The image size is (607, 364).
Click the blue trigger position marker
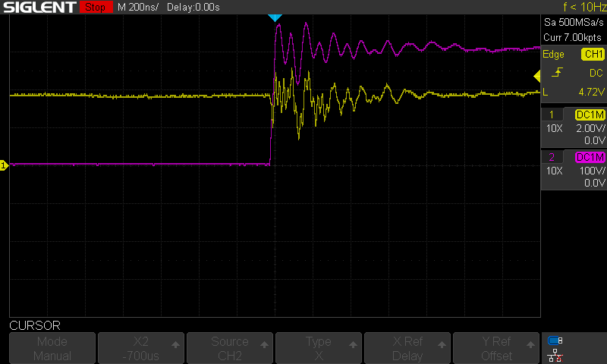[275, 17]
